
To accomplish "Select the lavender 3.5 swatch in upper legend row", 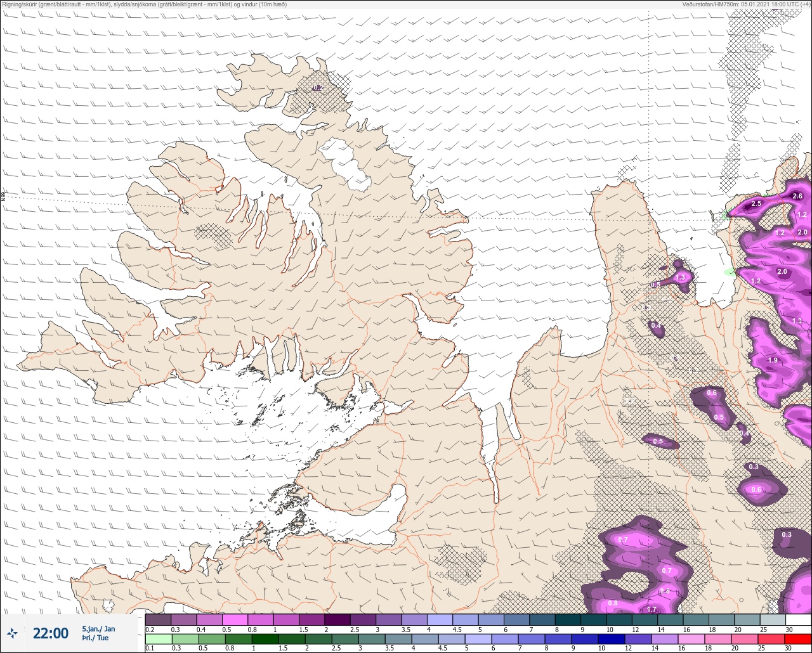I will point(414,619).
